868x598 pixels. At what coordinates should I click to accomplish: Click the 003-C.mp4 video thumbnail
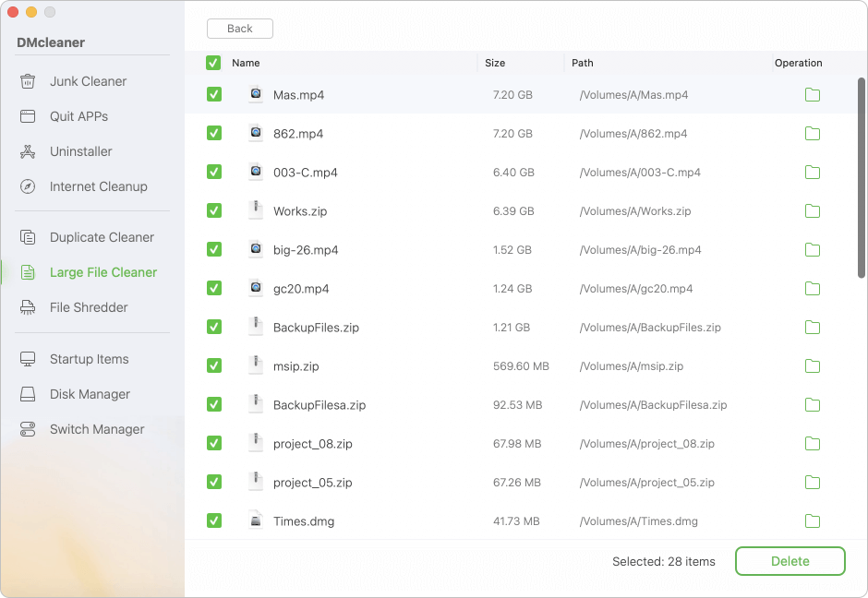click(256, 172)
